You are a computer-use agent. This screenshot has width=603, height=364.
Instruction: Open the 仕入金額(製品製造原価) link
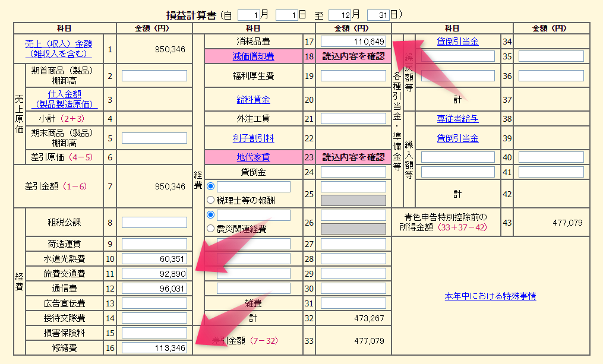point(65,99)
